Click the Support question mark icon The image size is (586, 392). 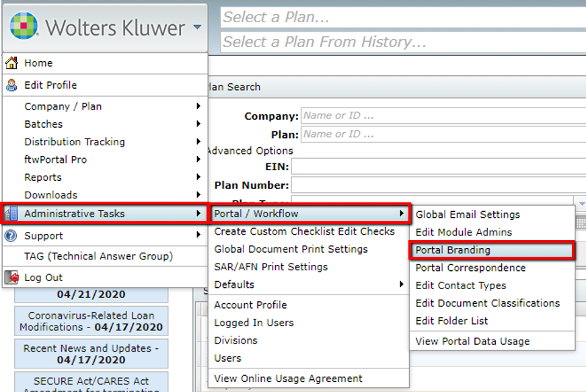11,235
